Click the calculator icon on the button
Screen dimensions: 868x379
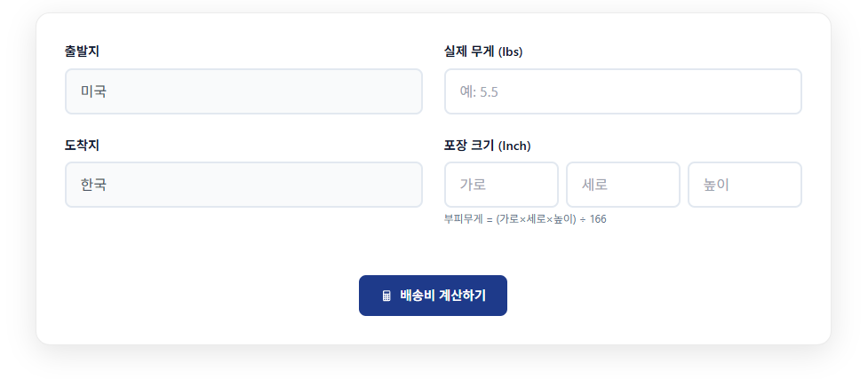click(x=386, y=296)
